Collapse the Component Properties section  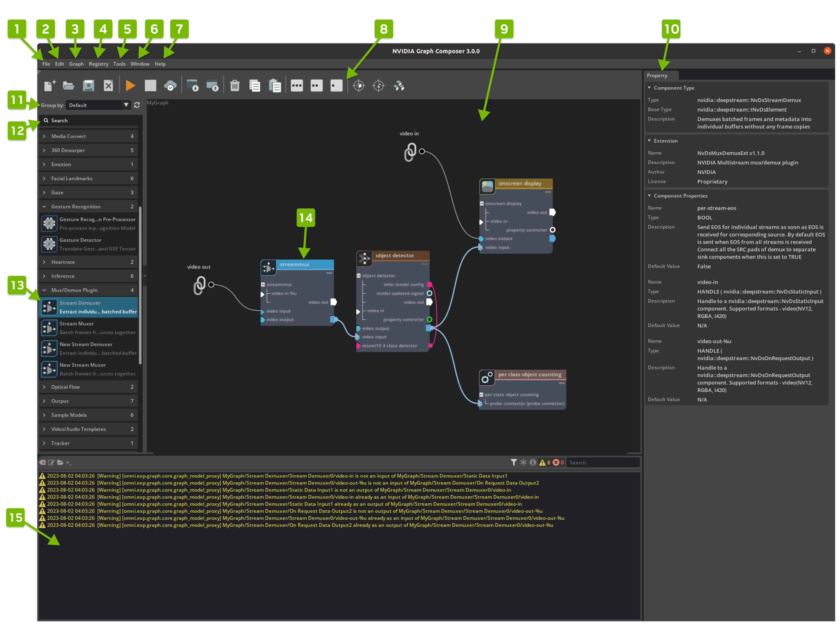click(x=649, y=196)
